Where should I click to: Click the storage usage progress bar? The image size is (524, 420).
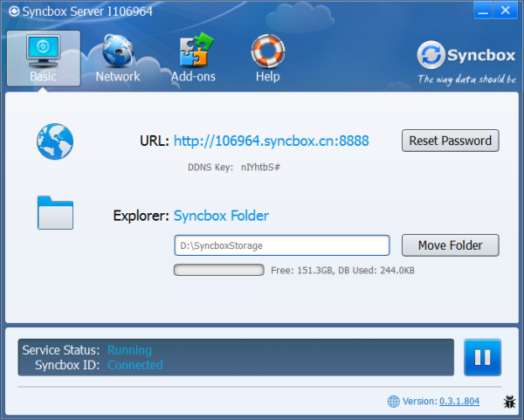pos(219,270)
